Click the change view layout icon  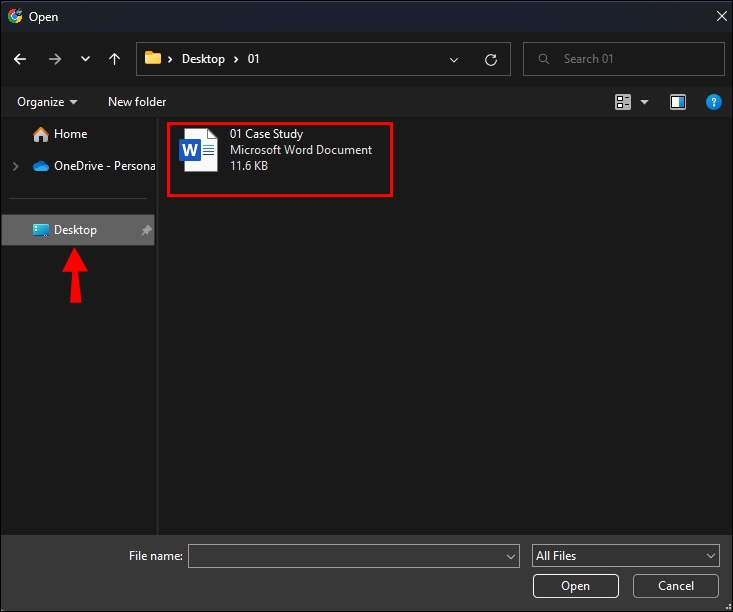pyautogui.click(x=624, y=102)
